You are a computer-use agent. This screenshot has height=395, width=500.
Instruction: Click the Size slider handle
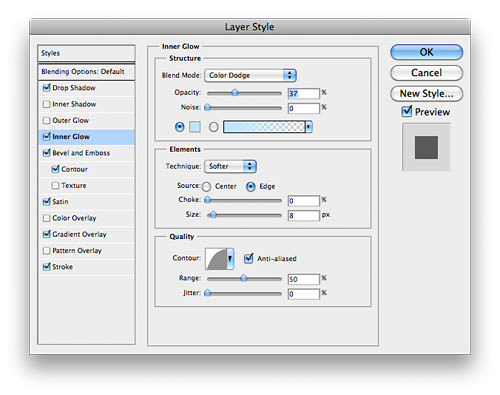click(x=213, y=215)
